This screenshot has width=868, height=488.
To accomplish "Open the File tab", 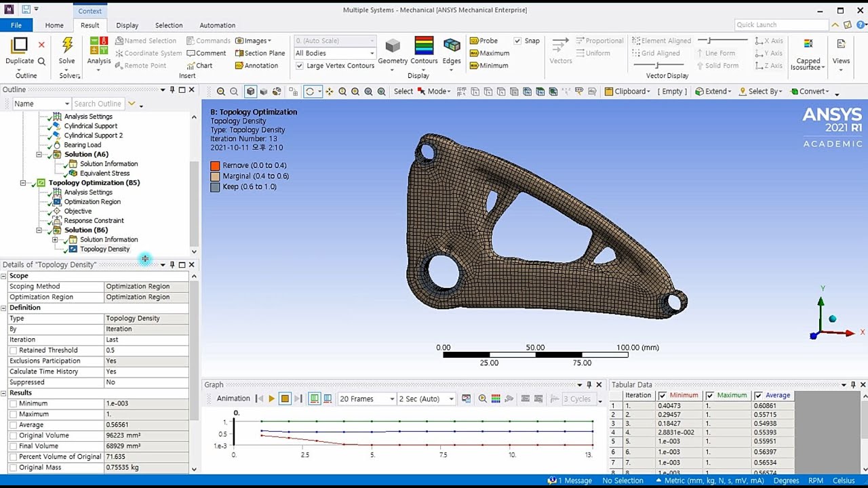I will [16, 25].
